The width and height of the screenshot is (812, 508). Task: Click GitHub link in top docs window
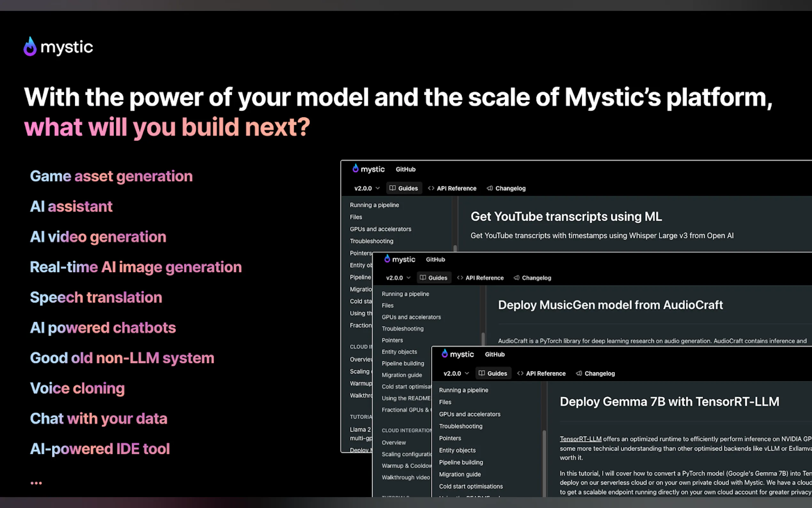coord(405,169)
